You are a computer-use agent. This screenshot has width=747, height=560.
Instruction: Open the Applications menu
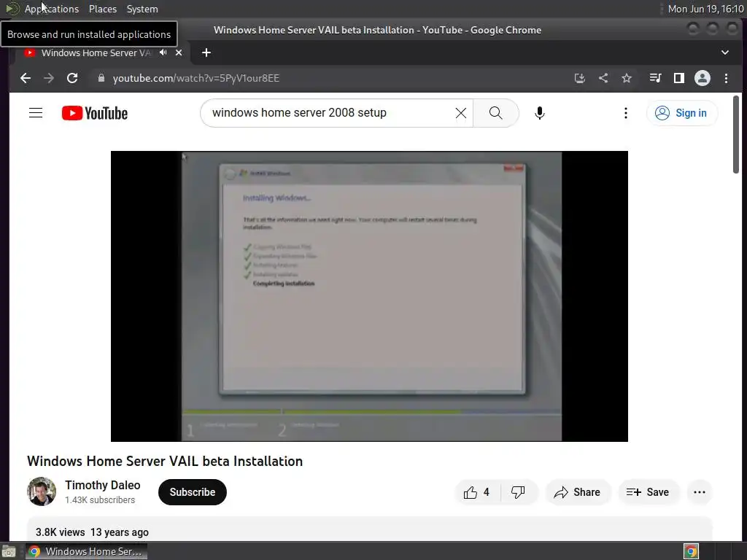pos(52,9)
